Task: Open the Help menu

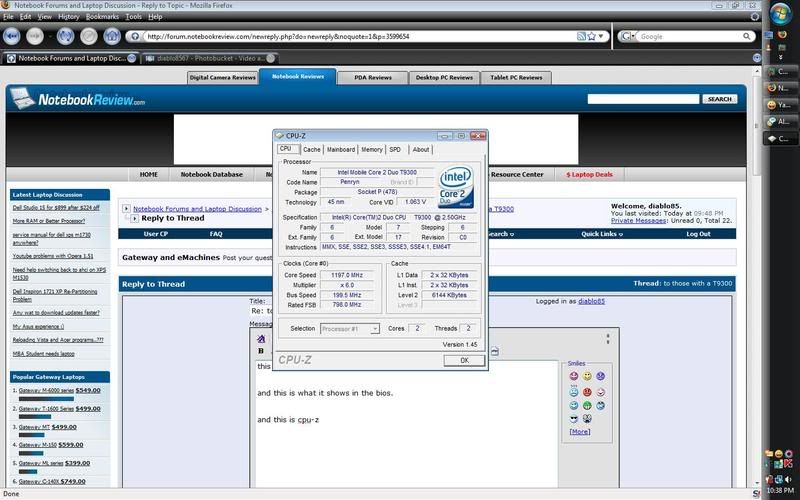Action: click(x=155, y=16)
